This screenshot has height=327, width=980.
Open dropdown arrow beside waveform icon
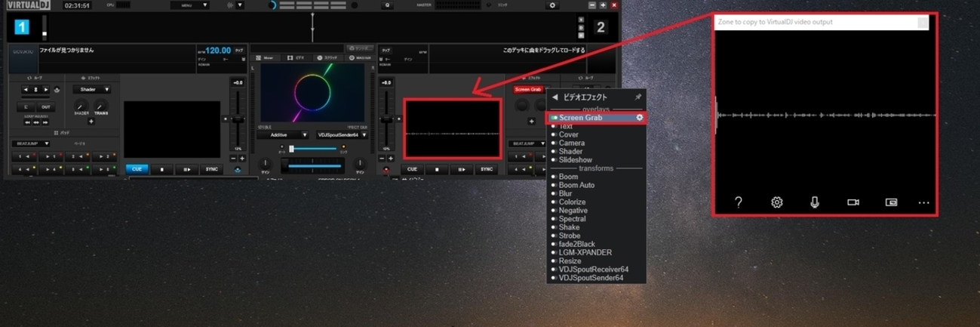(240, 5)
